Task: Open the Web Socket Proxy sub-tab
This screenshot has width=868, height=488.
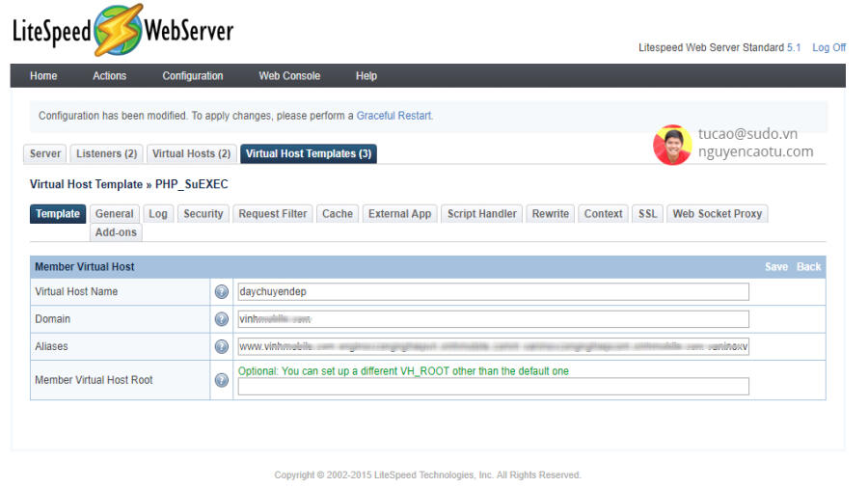Action: pyautogui.click(x=718, y=214)
